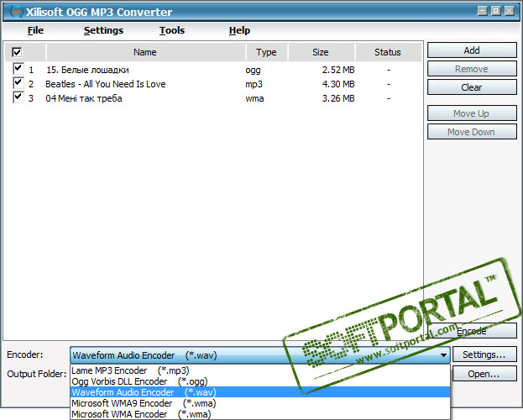523x420 pixels.
Task: Sort by the Size column header
Action: [x=322, y=52]
